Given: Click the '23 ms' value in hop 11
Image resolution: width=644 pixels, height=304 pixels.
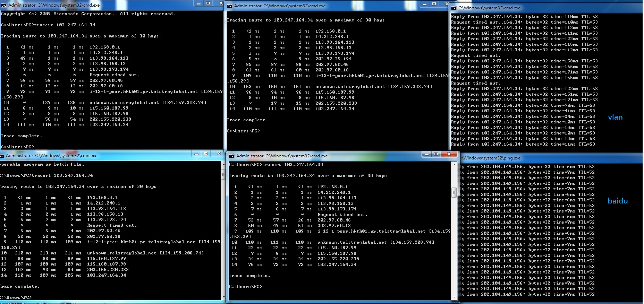Looking at the screenshot, I should 255,248.
